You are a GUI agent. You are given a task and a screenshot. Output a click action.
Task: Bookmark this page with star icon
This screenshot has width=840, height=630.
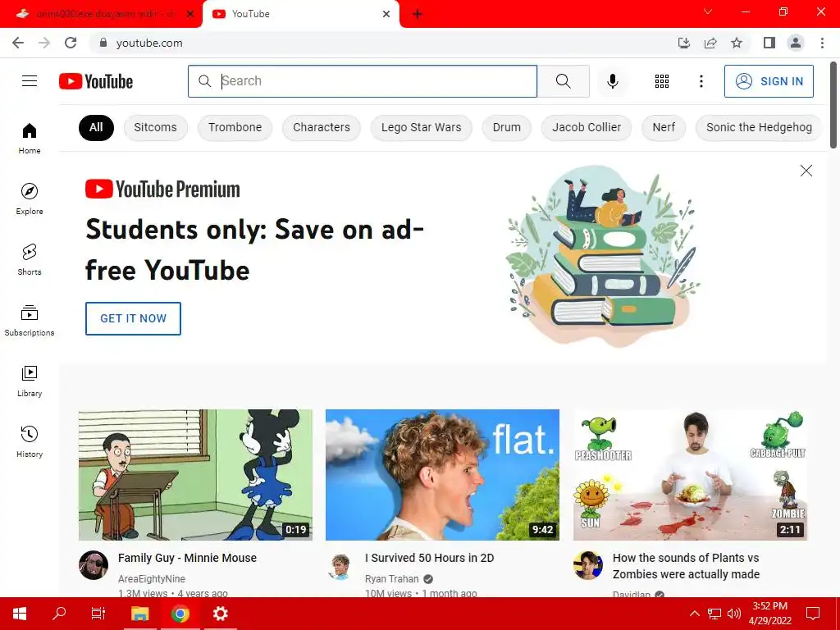tap(737, 43)
